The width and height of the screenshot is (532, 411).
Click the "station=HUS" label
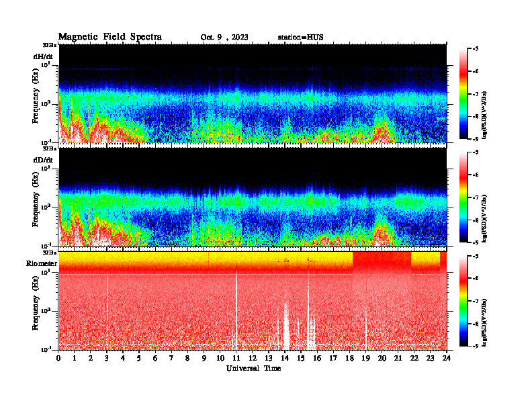[301, 38]
